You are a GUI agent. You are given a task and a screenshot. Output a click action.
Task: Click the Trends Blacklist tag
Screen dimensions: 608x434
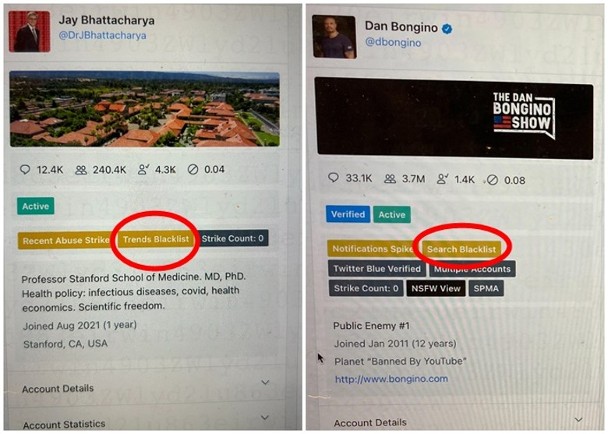(x=156, y=239)
